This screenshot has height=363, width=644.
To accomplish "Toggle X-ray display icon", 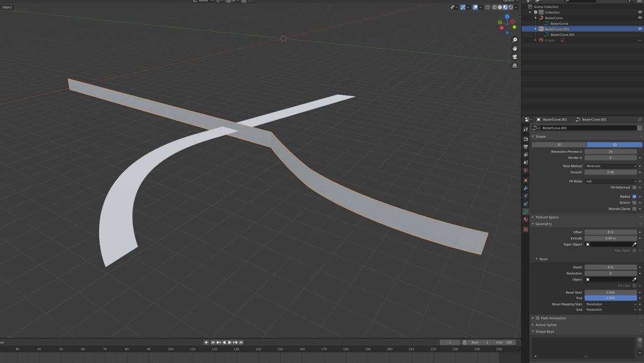I will 488,7.
